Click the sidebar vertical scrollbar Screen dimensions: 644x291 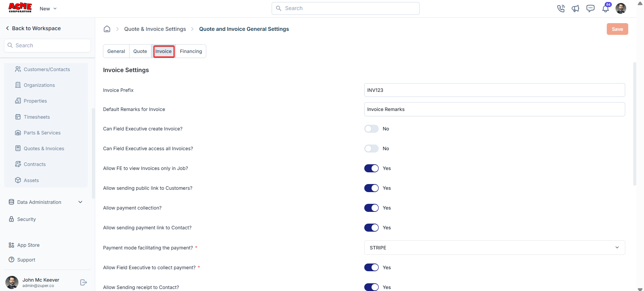click(93, 153)
